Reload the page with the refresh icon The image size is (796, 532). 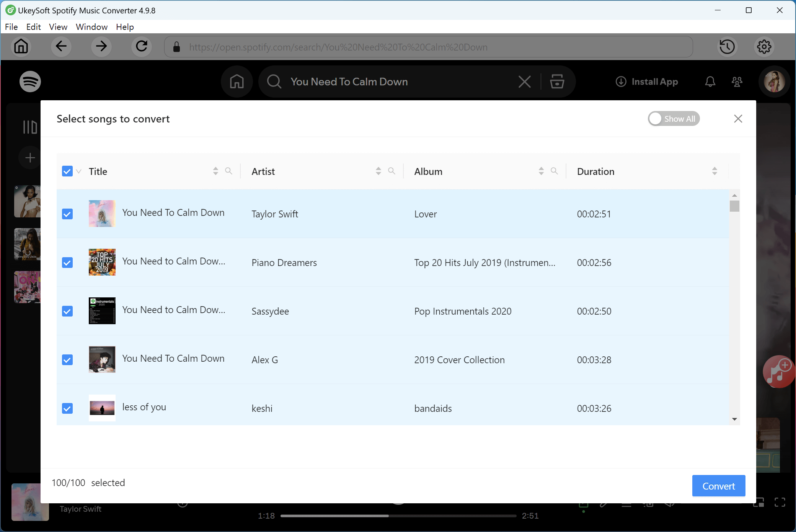point(142,47)
